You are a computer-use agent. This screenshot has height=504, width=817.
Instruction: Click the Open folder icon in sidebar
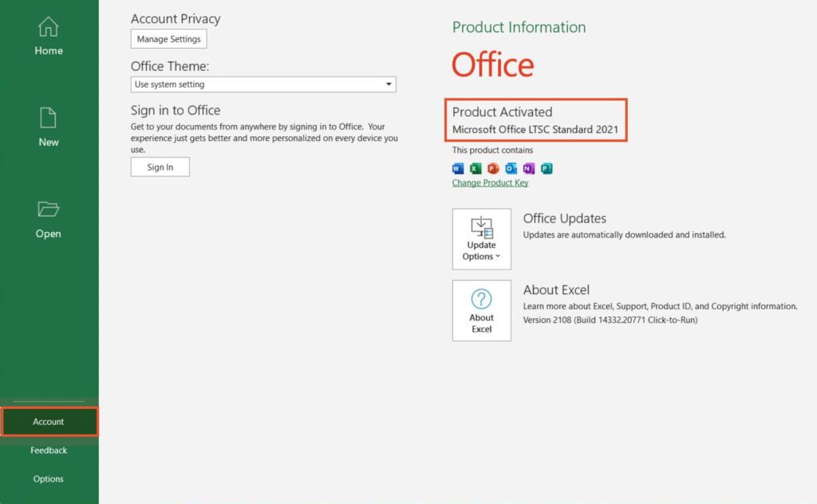coord(49,210)
